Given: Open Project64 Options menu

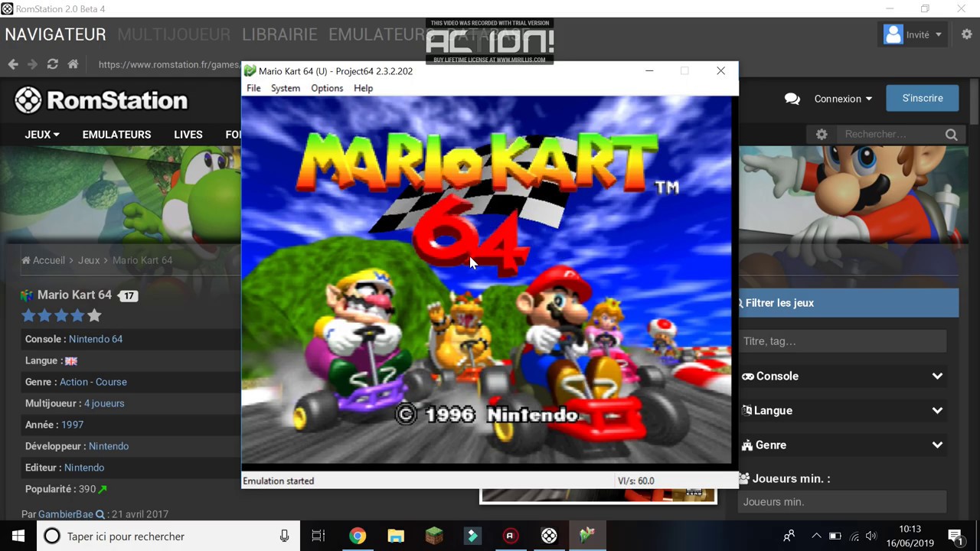Looking at the screenshot, I should pyautogui.click(x=327, y=88).
